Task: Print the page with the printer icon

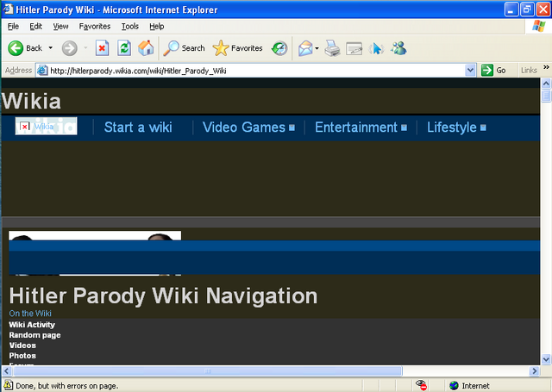Action: [332, 48]
